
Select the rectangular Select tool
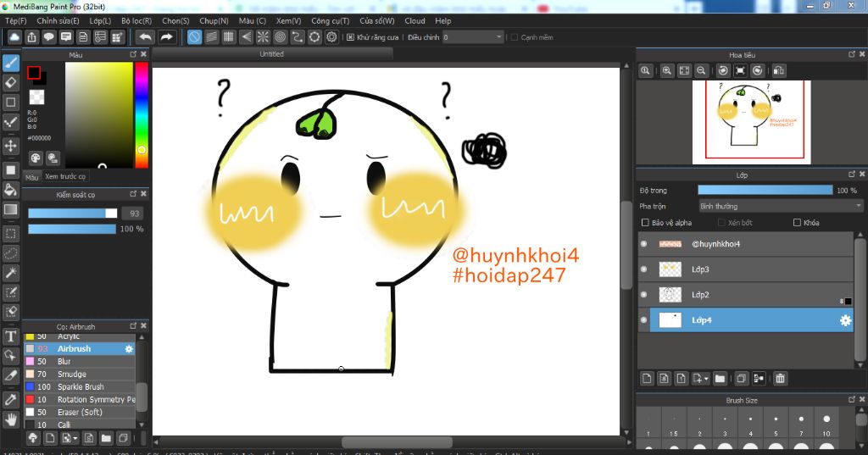[10, 234]
